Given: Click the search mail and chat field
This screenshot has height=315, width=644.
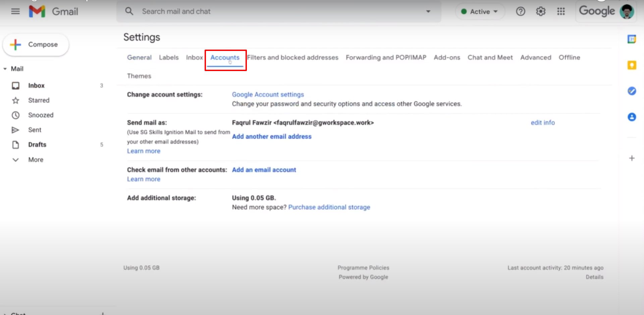Looking at the screenshot, I should click(x=235, y=11).
